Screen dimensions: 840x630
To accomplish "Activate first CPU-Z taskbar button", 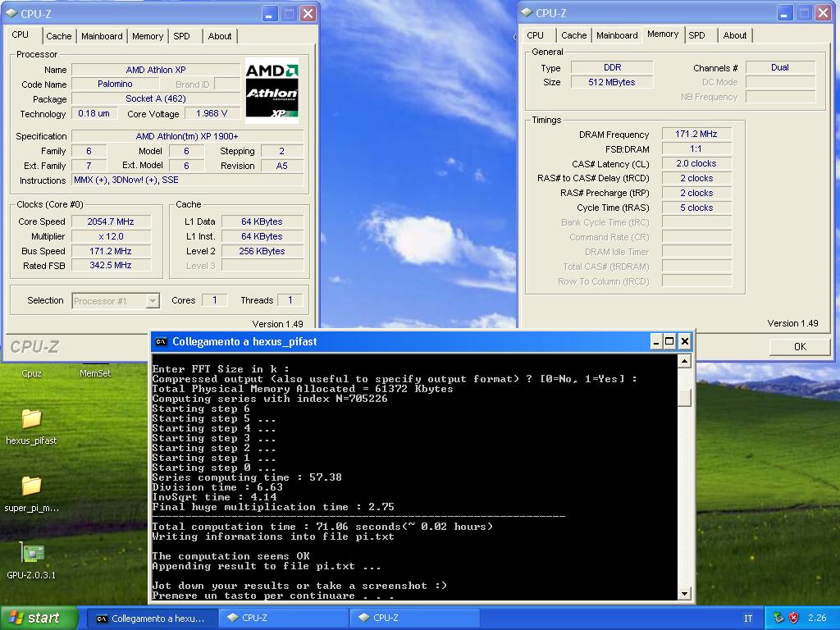I will click(x=284, y=619).
